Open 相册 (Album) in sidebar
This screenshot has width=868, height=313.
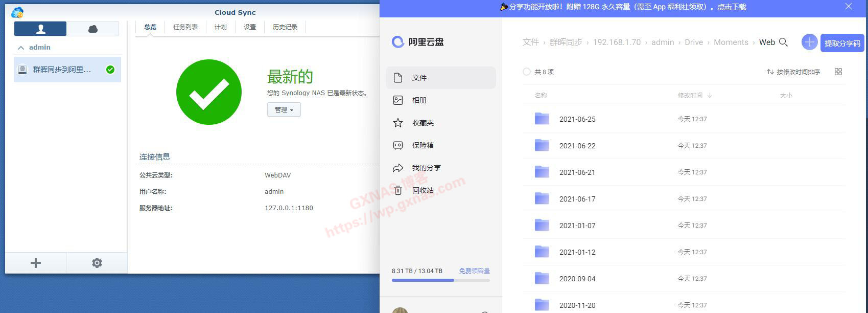click(419, 100)
